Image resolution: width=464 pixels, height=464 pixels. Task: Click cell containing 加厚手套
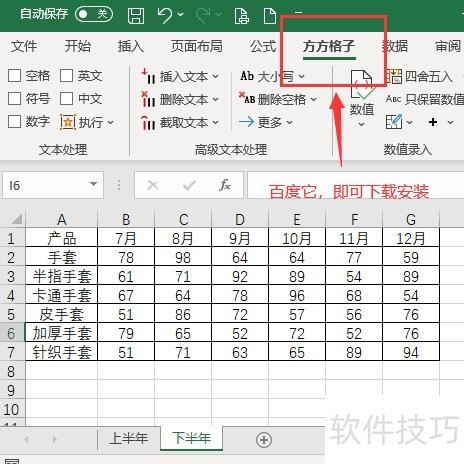point(62,333)
